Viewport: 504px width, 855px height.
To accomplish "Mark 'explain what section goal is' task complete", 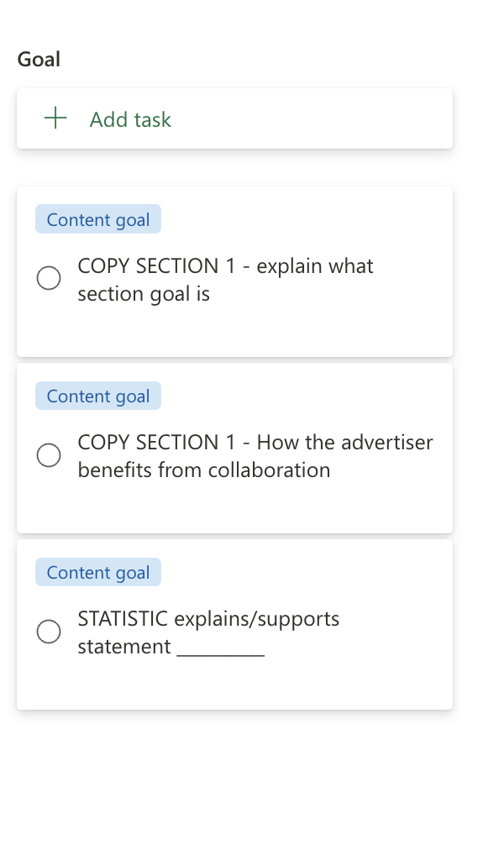I will click(x=49, y=278).
